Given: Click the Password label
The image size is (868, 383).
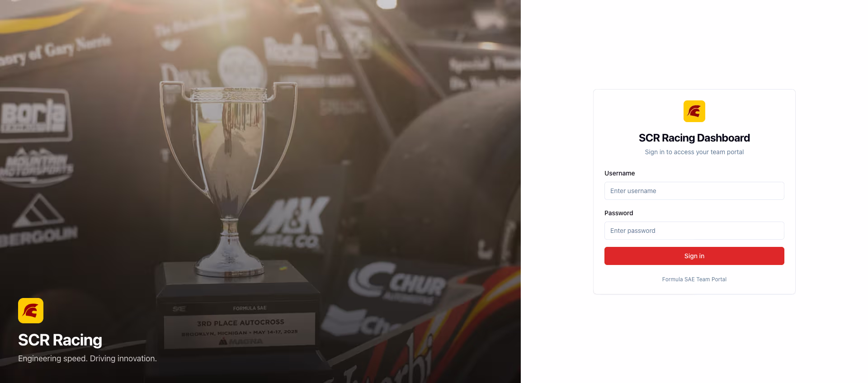Looking at the screenshot, I should 618,213.
